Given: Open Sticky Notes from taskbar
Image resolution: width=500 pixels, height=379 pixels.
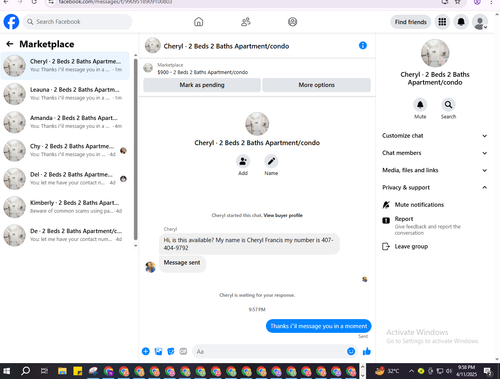Looking at the screenshot, I should pos(78,371).
